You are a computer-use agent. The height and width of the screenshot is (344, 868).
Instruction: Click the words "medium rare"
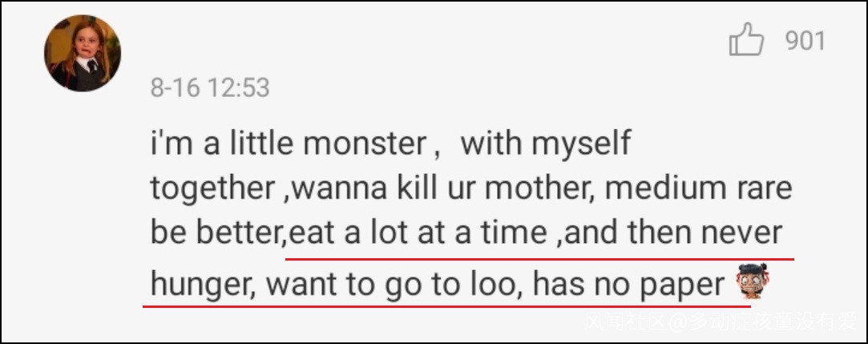point(699,189)
